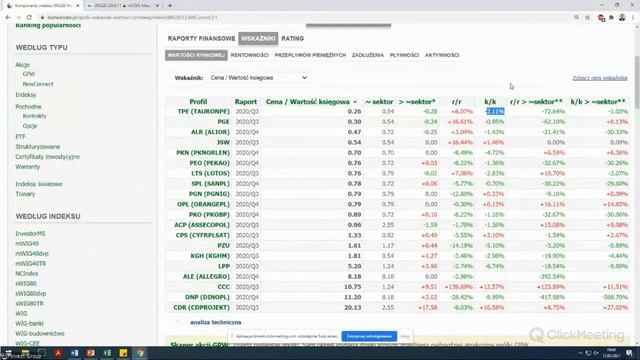Open the Chrome three-dot menu
The width and height of the screenshot is (640, 360).
(x=633, y=18)
